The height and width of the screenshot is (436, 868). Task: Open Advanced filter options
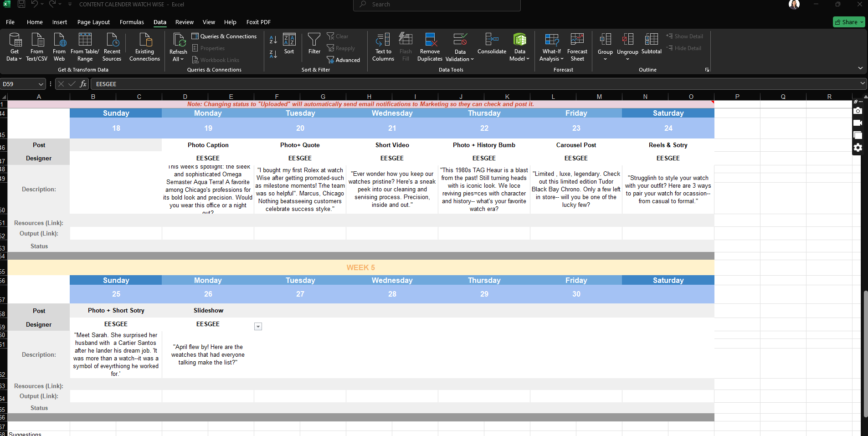[x=344, y=60]
